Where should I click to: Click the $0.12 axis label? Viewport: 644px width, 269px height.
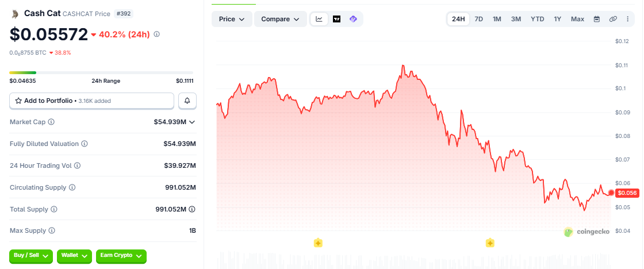[622, 41]
